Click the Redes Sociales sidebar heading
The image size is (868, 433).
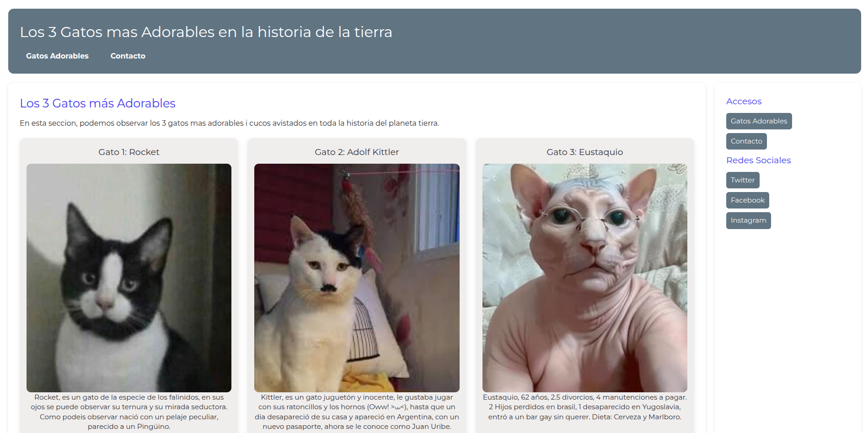pos(758,160)
